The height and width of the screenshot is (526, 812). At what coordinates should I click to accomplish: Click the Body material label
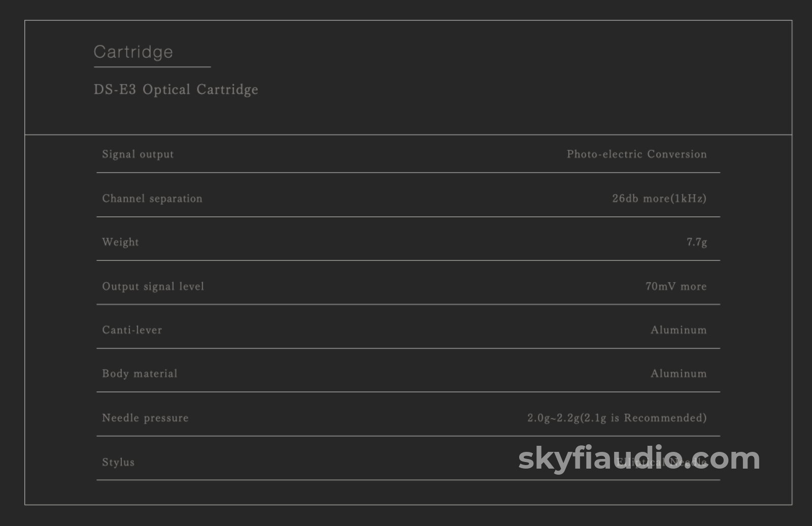coord(140,374)
